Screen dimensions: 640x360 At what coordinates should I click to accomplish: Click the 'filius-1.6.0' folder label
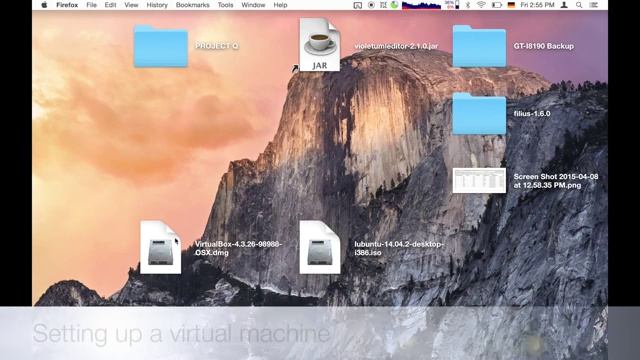pos(532,113)
